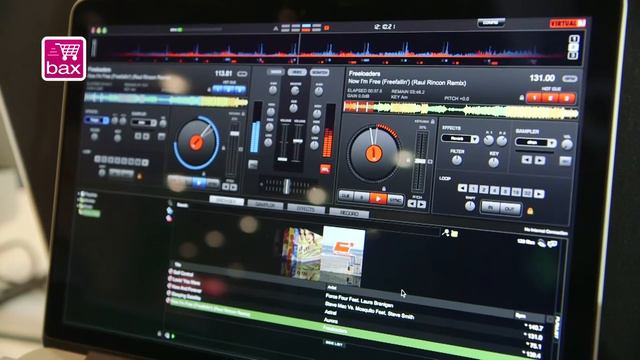The width and height of the screenshot is (640, 360).
Task: Click the left deck jog wheel
Action: point(196,142)
